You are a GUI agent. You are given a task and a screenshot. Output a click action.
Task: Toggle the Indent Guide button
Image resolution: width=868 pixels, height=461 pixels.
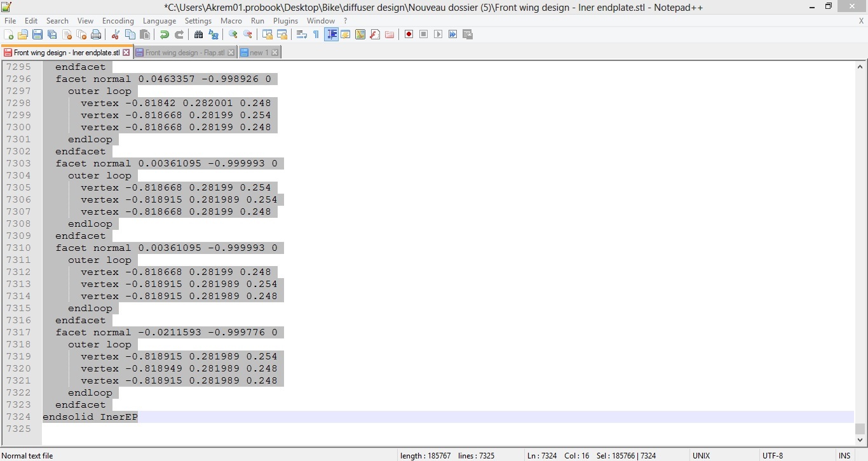331,34
